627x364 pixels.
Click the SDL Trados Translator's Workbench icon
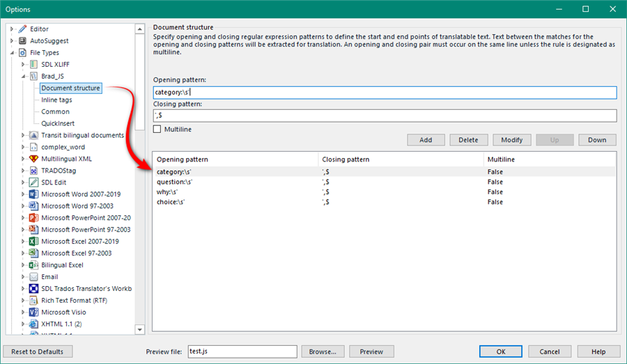(x=34, y=288)
